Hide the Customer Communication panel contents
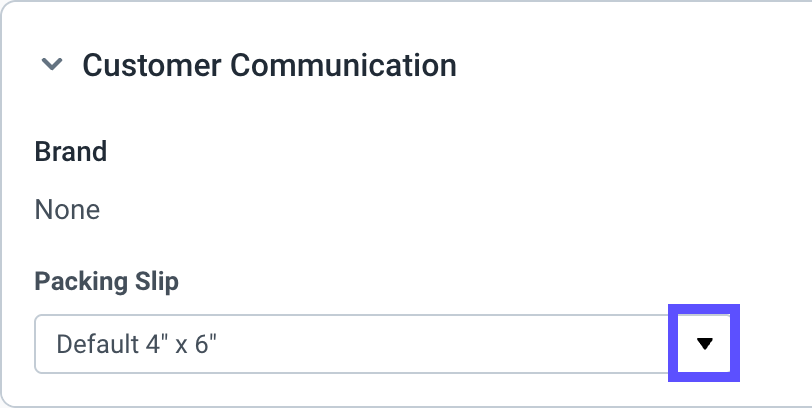 (x=49, y=65)
